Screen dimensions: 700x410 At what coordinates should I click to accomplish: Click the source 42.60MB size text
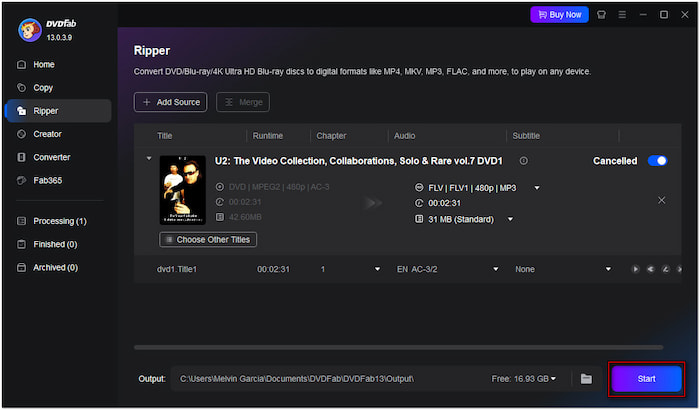click(x=245, y=217)
